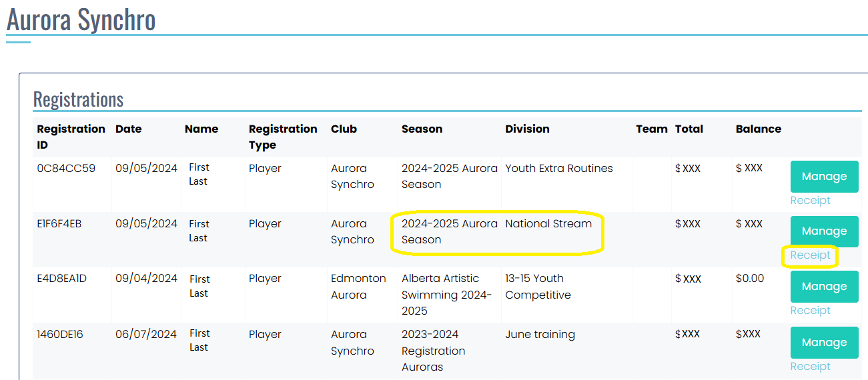Click the National Stream division cell
Image resolution: width=868 pixels, height=380 pixels.
548,224
